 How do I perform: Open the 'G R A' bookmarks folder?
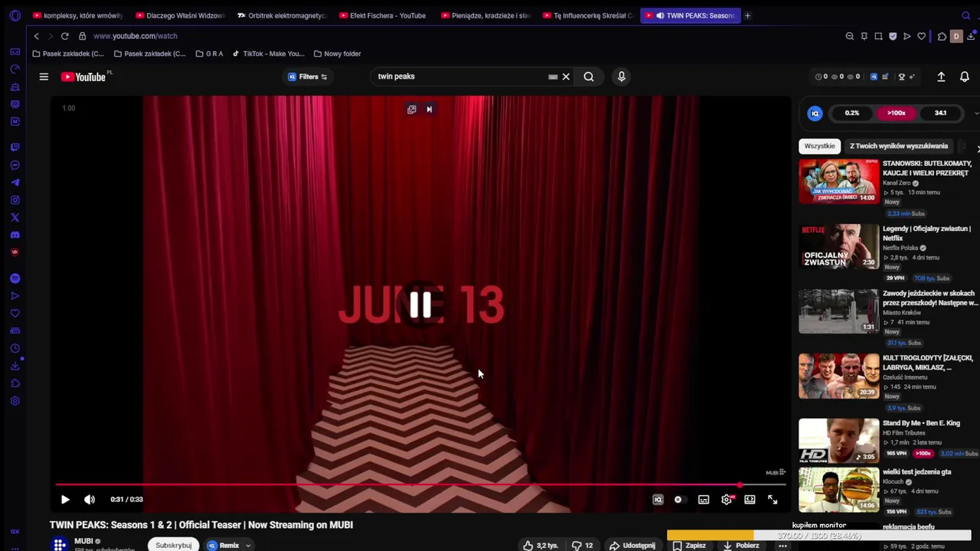[x=209, y=54]
